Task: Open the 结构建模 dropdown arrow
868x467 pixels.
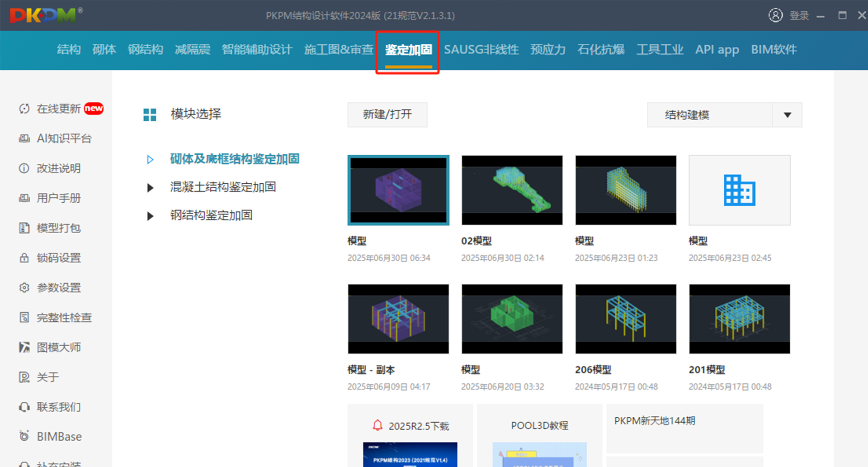Action: point(787,115)
